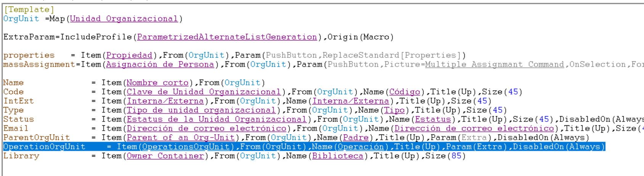Click the 'Tipo de unidad organizacional' link
644x176 pixels.
201,110
